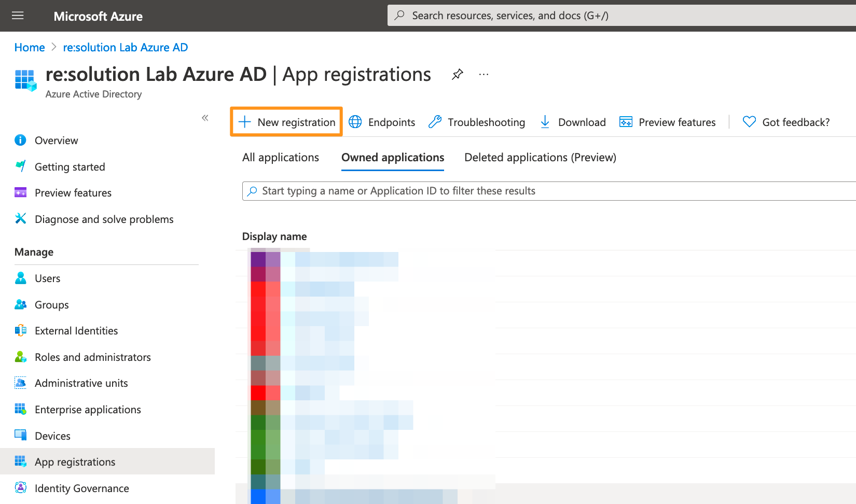Download the app registrations list
The image size is (856, 504).
[572, 122]
